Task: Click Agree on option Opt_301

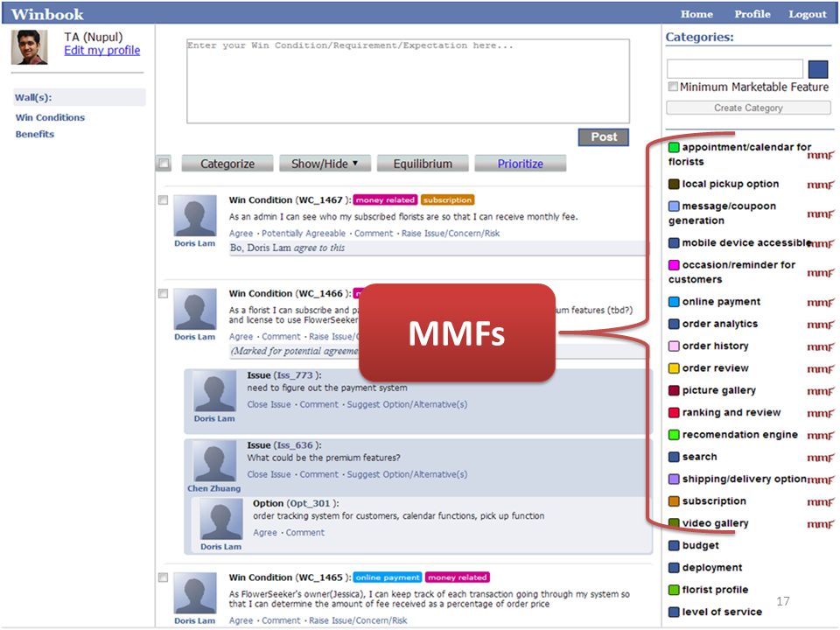Action: coord(265,533)
